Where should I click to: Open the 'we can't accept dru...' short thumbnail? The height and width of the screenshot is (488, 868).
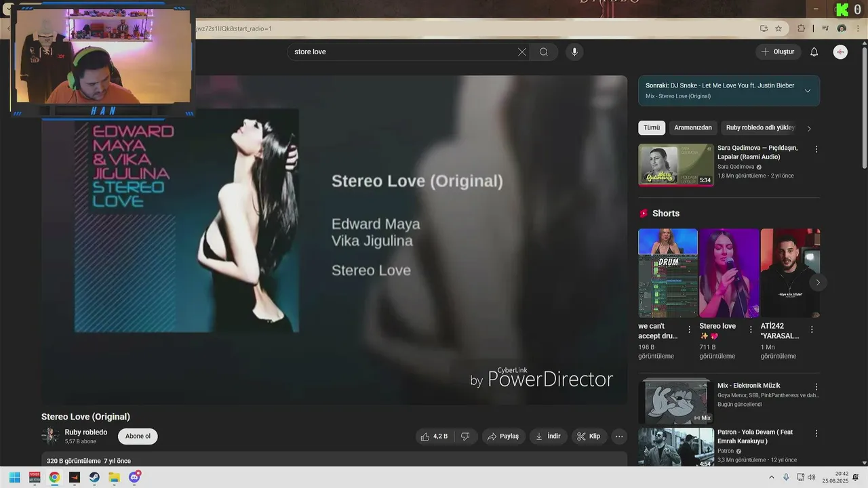(x=668, y=273)
